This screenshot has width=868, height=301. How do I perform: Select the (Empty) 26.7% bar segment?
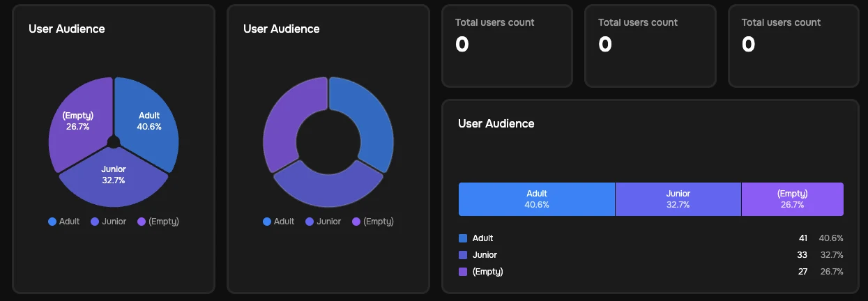pos(793,199)
